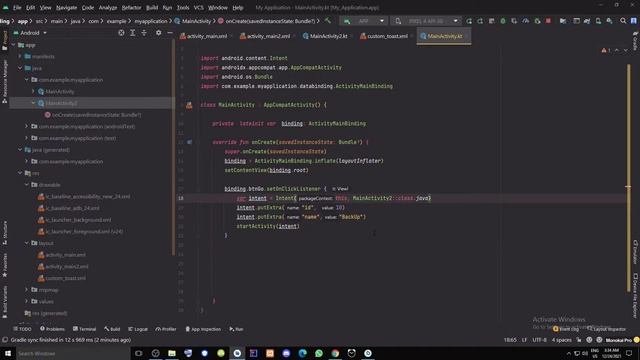Collapse the layout folder

pos(27,243)
